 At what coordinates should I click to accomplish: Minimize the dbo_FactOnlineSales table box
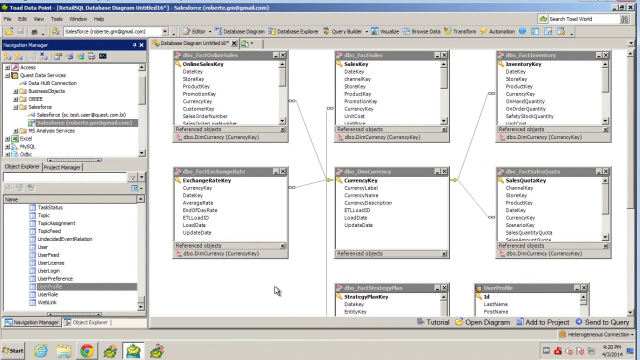tap(276, 55)
